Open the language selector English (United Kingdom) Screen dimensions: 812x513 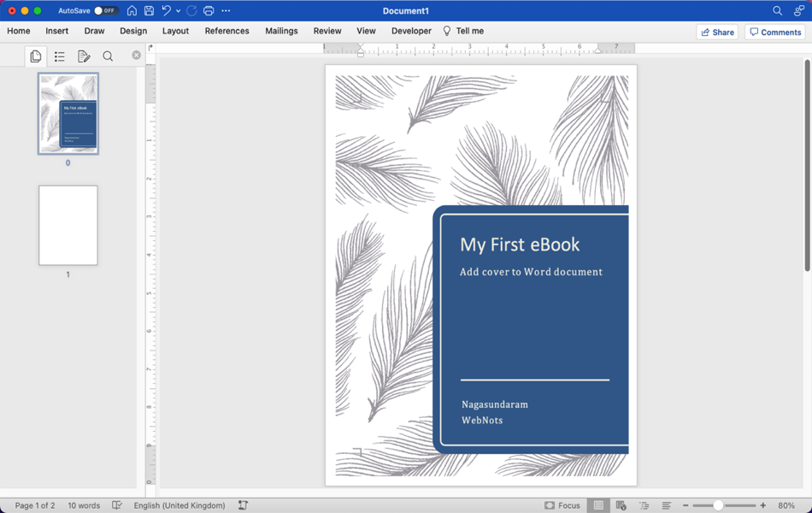(179, 505)
